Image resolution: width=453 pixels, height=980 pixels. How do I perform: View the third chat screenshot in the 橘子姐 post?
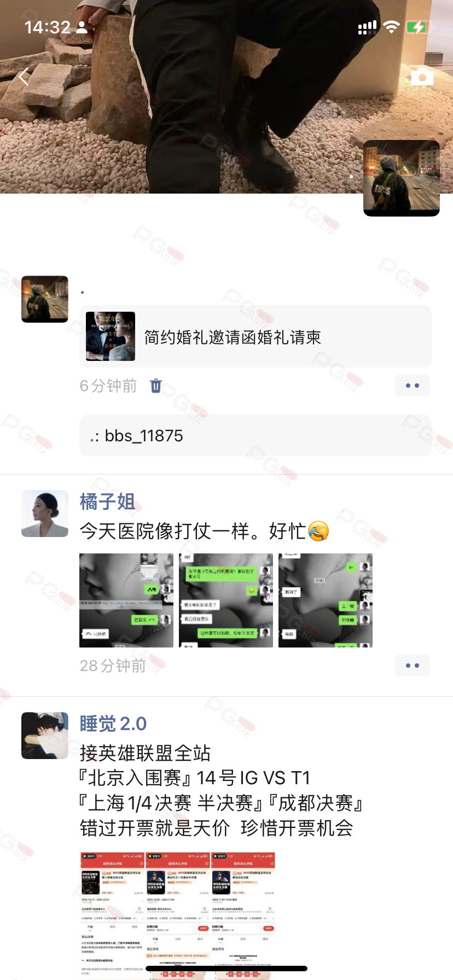point(326,600)
